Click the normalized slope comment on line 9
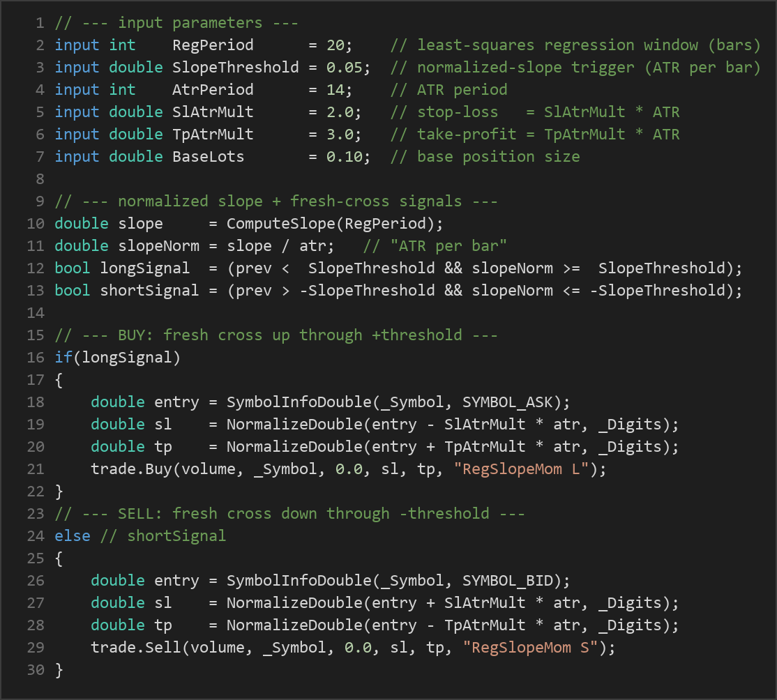The width and height of the screenshot is (777, 700). [x=276, y=201]
